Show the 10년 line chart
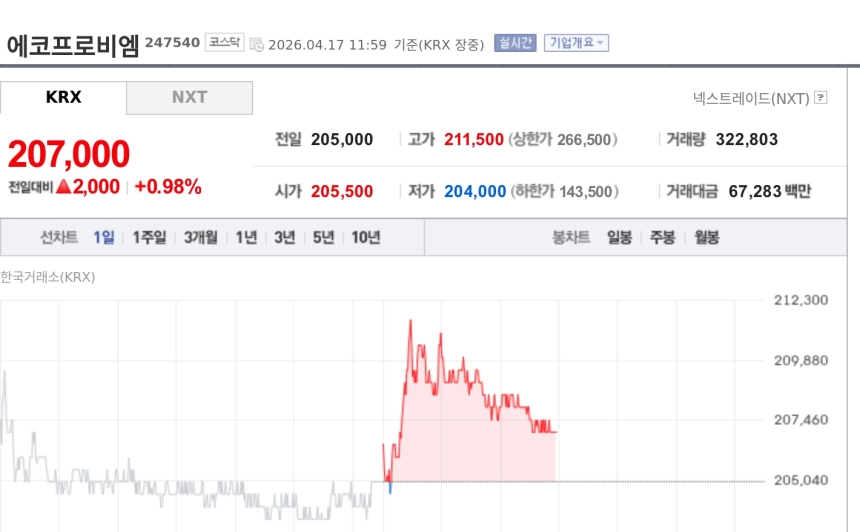The image size is (860, 532). [x=365, y=237]
